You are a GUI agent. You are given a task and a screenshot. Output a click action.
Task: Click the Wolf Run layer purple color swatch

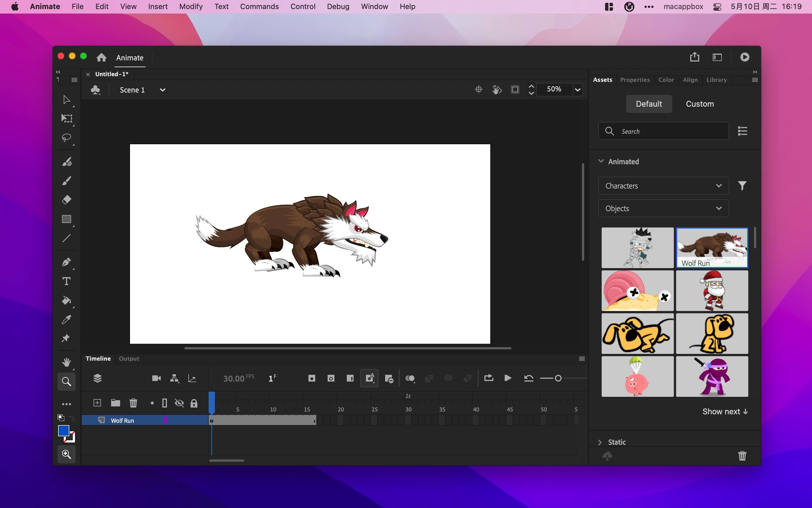(165, 420)
